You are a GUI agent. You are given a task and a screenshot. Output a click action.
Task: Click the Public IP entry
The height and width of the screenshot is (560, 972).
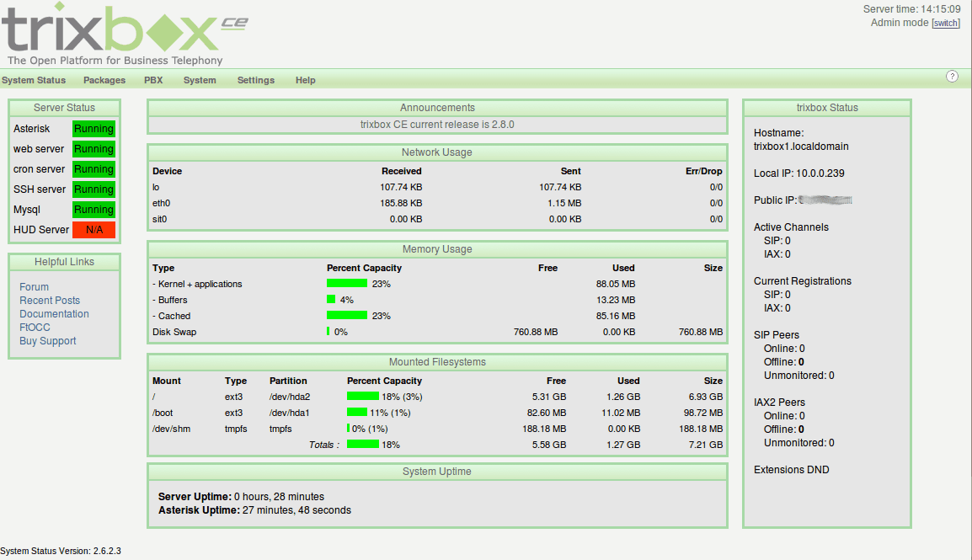pyautogui.click(x=803, y=200)
